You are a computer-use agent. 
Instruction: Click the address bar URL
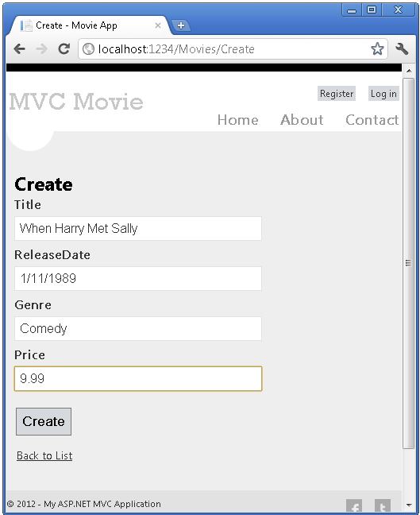176,49
